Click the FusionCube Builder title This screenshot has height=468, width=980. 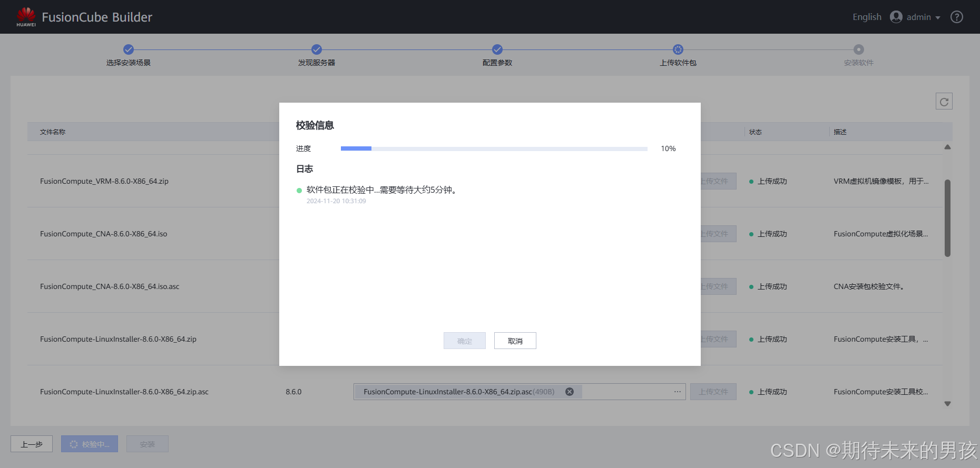coord(97,17)
